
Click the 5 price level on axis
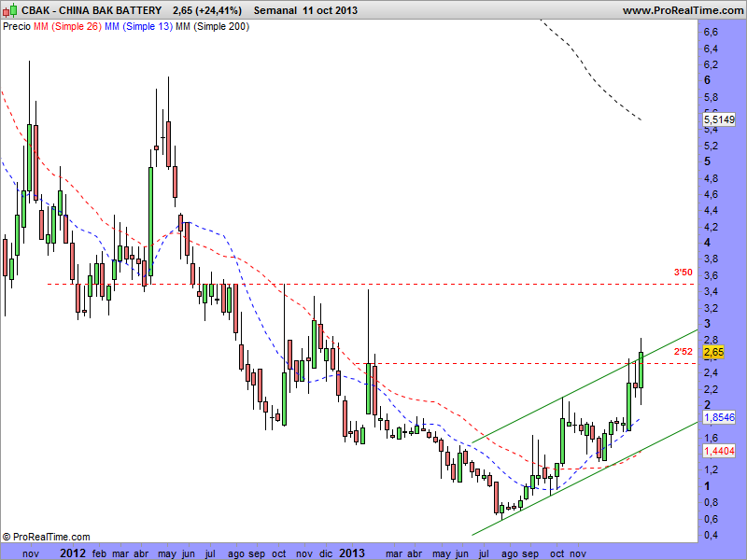coord(707,161)
